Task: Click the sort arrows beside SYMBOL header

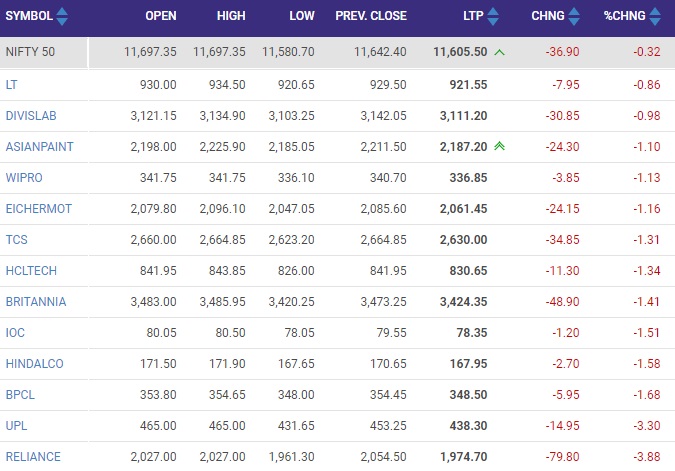Action: 62,17
